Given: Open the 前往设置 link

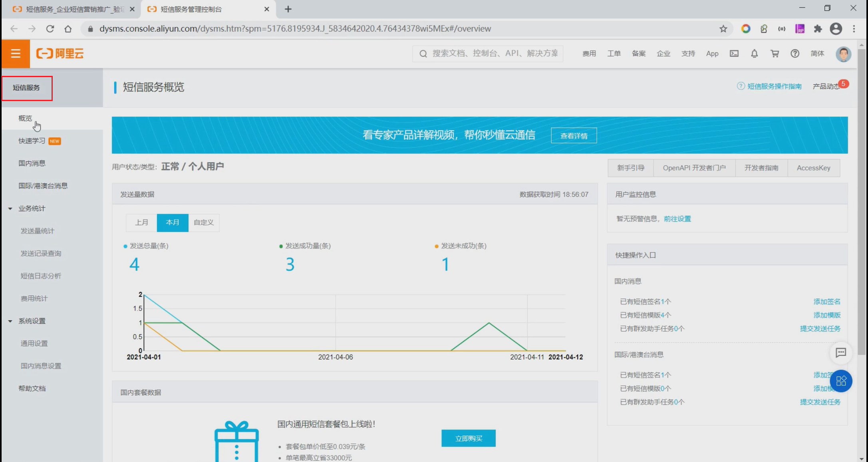Looking at the screenshot, I should [x=677, y=219].
